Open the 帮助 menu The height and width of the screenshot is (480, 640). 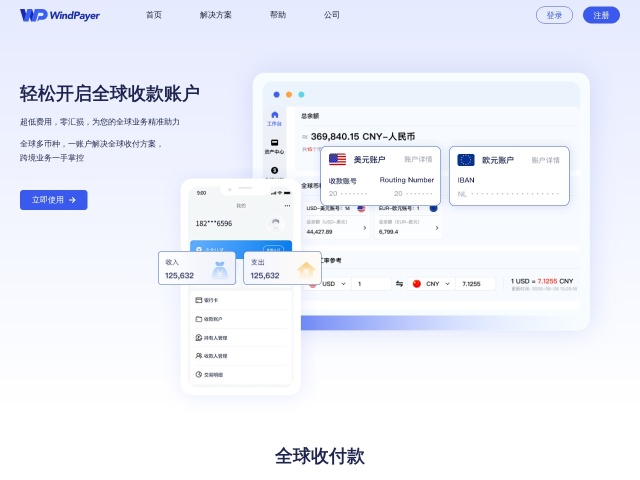[x=278, y=15]
